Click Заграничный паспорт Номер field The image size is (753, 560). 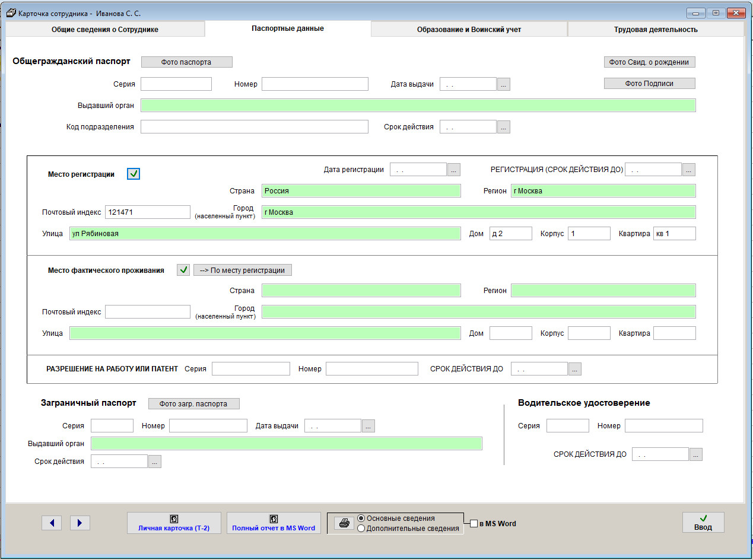208,425
